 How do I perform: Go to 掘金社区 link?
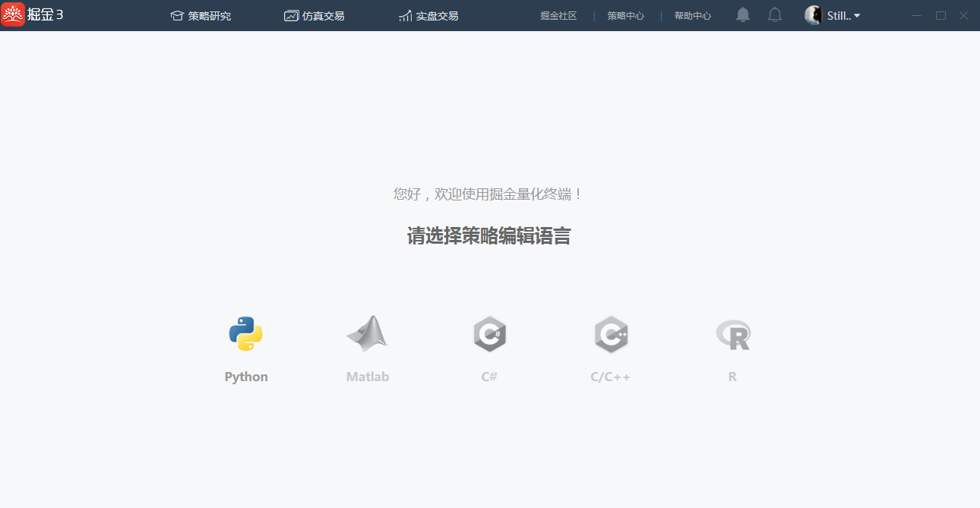click(558, 16)
